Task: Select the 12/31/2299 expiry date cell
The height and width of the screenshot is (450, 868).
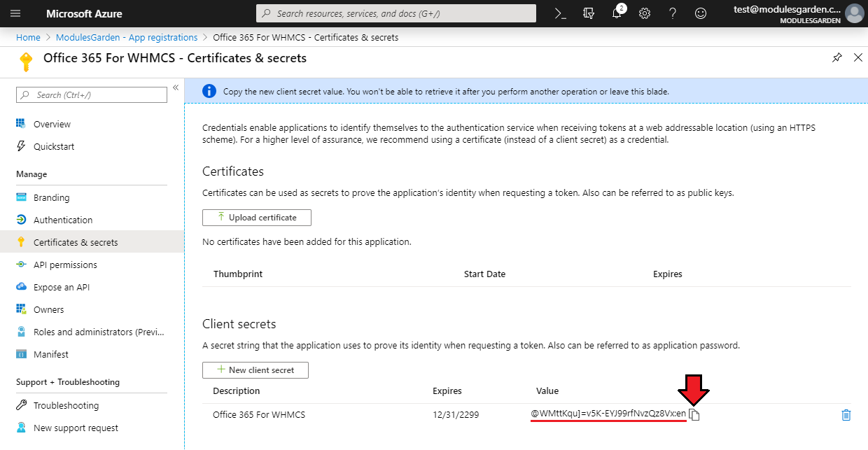Action: click(456, 414)
